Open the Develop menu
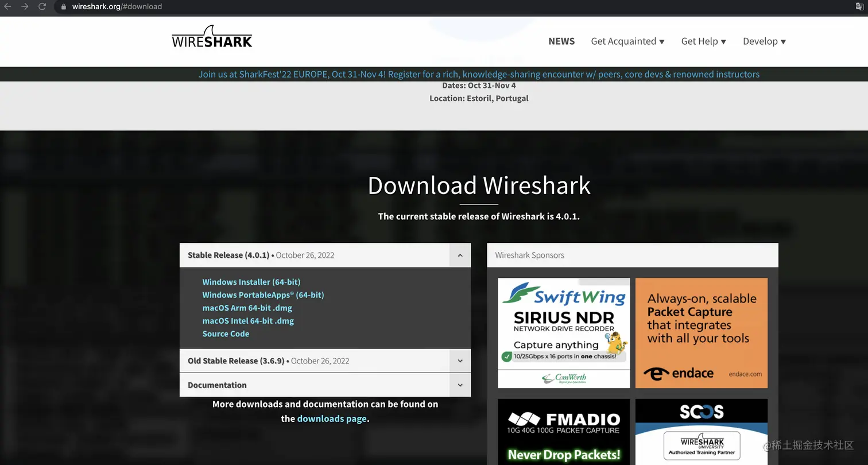 pyautogui.click(x=764, y=41)
